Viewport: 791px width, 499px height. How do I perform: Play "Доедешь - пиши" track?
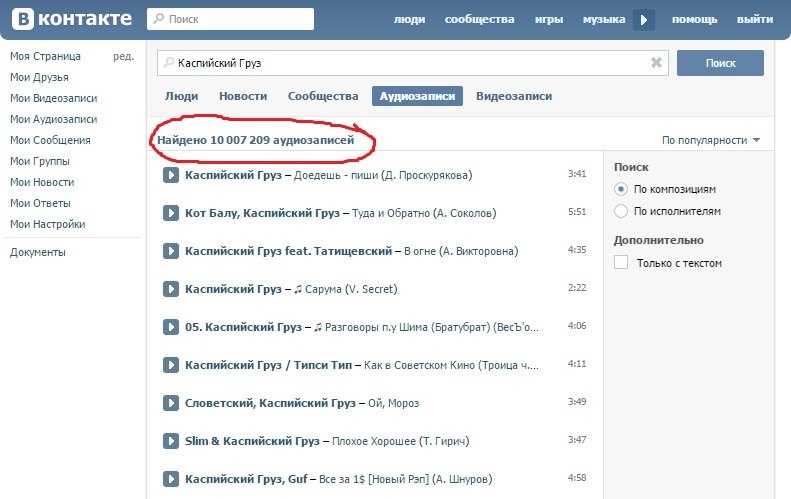click(171, 175)
